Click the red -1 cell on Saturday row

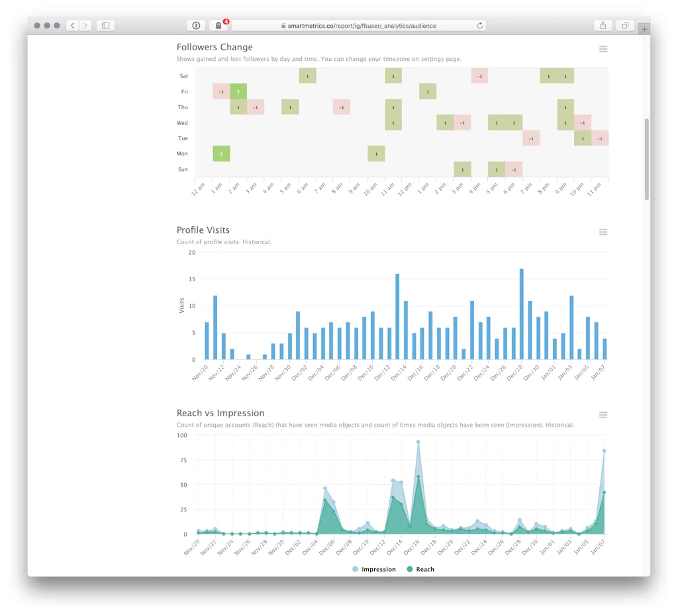[479, 76]
